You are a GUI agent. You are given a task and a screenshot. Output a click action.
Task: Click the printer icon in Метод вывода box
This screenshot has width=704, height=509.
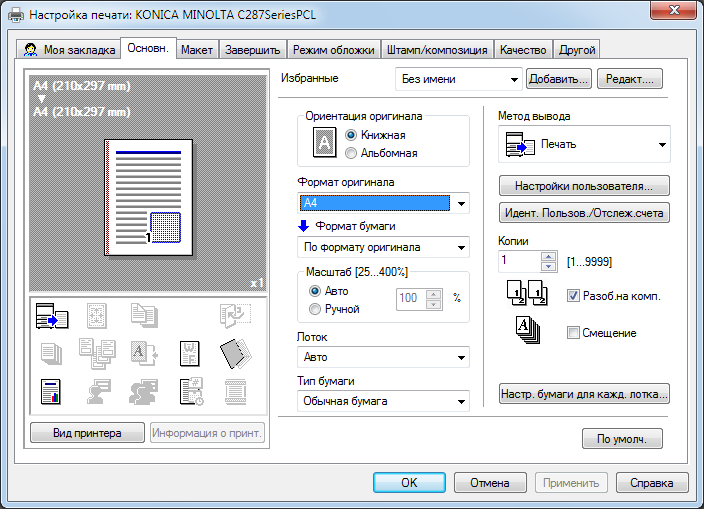click(x=520, y=144)
